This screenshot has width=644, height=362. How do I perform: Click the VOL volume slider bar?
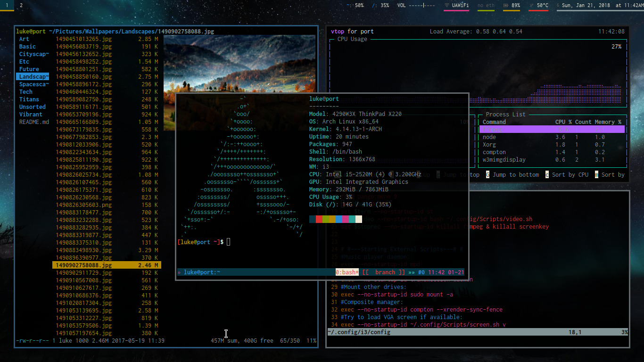(x=422, y=6)
